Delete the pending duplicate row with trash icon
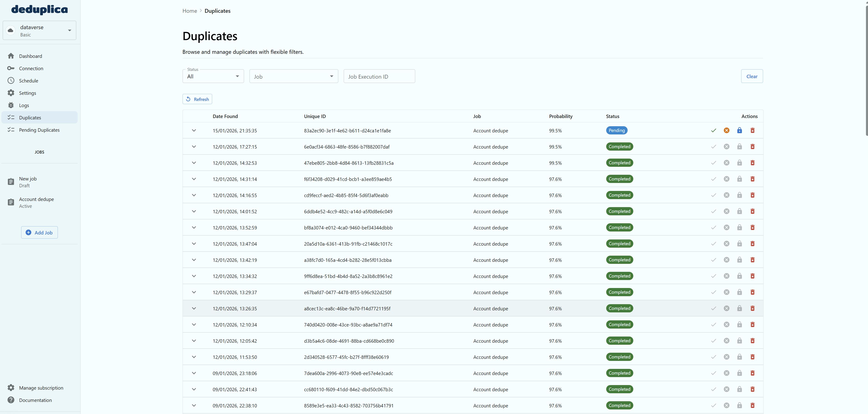Viewport: 868px width, 414px height. pos(752,131)
